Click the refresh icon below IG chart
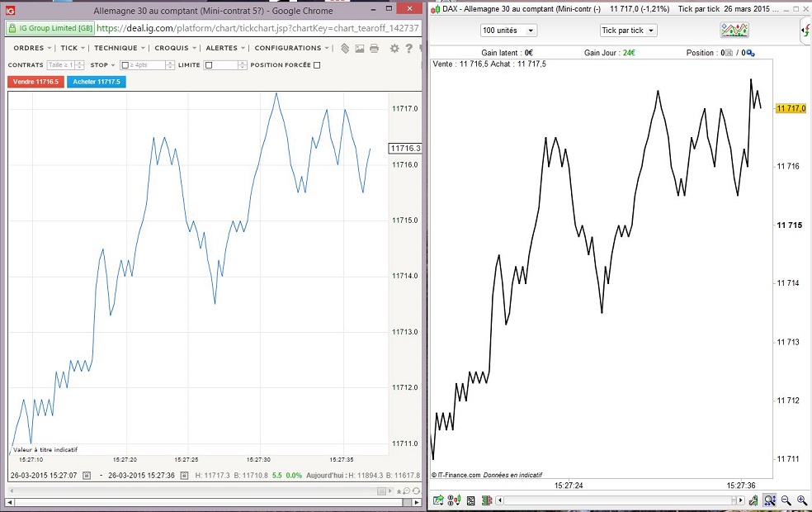Viewport: 812px width, 512px height. [x=416, y=491]
